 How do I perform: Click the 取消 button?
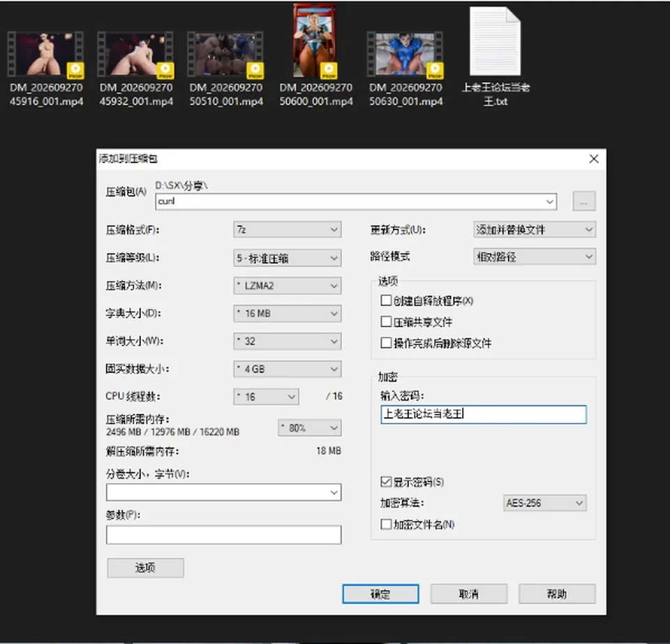click(x=469, y=594)
